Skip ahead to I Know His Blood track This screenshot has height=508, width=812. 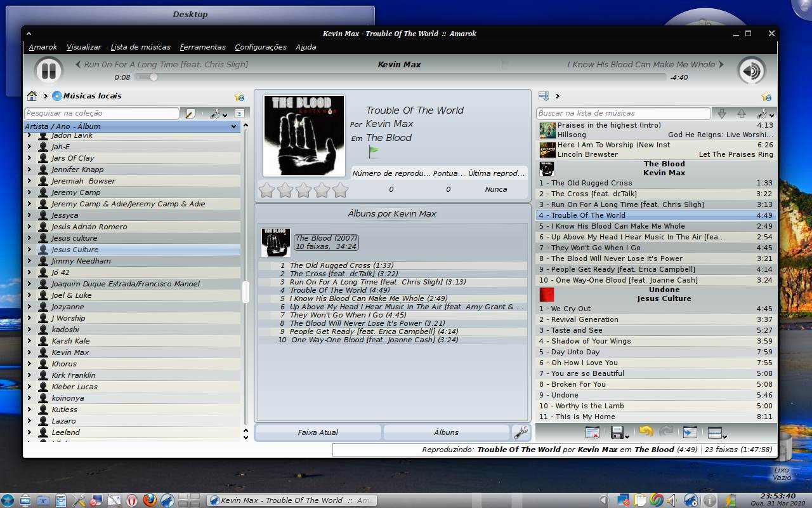coord(645,64)
